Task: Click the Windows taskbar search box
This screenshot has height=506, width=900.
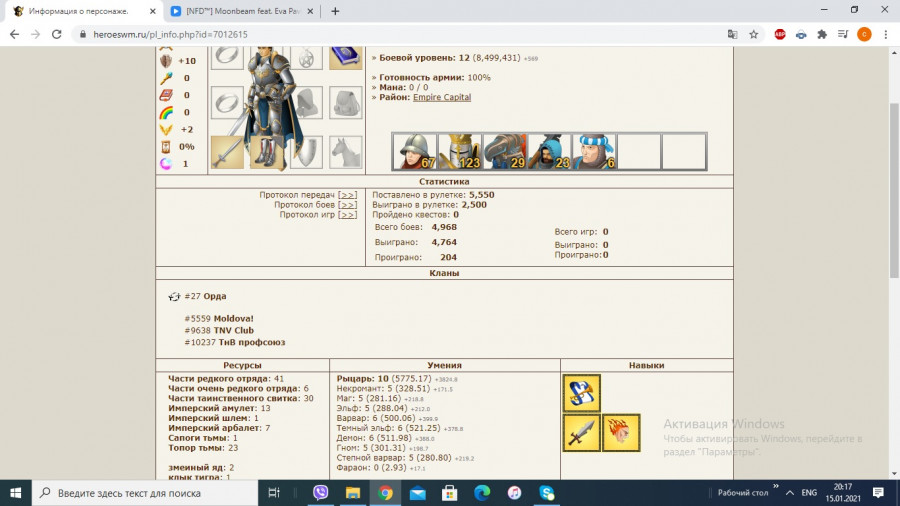Action: pyautogui.click(x=145, y=493)
